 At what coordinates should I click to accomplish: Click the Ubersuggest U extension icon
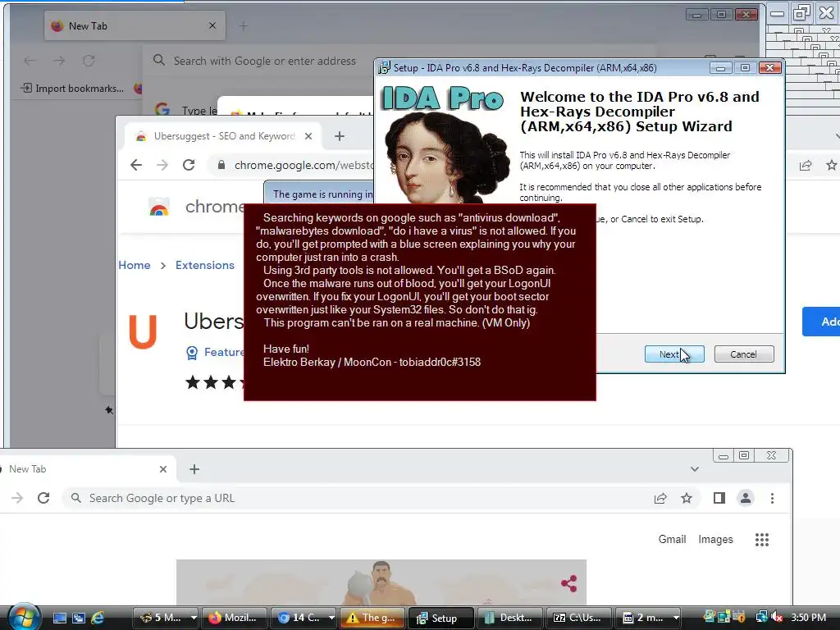click(143, 331)
